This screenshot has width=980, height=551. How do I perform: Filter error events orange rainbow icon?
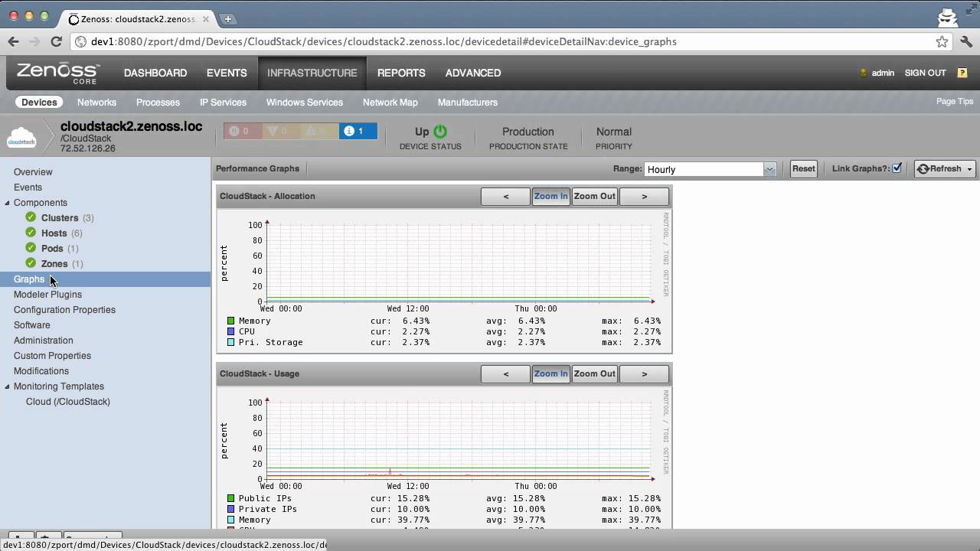(281, 131)
